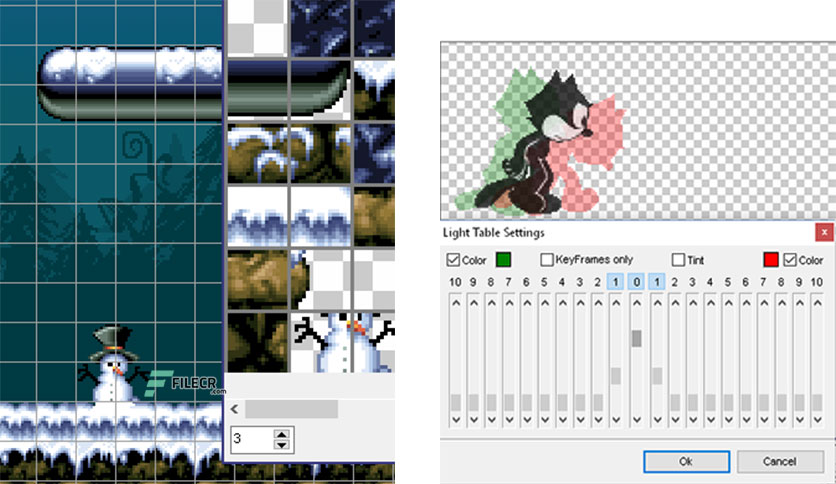This screenshot has width=836, height=484.
Task: Click down arrow of green-side frame 10 slider
Action: point(456,420)
